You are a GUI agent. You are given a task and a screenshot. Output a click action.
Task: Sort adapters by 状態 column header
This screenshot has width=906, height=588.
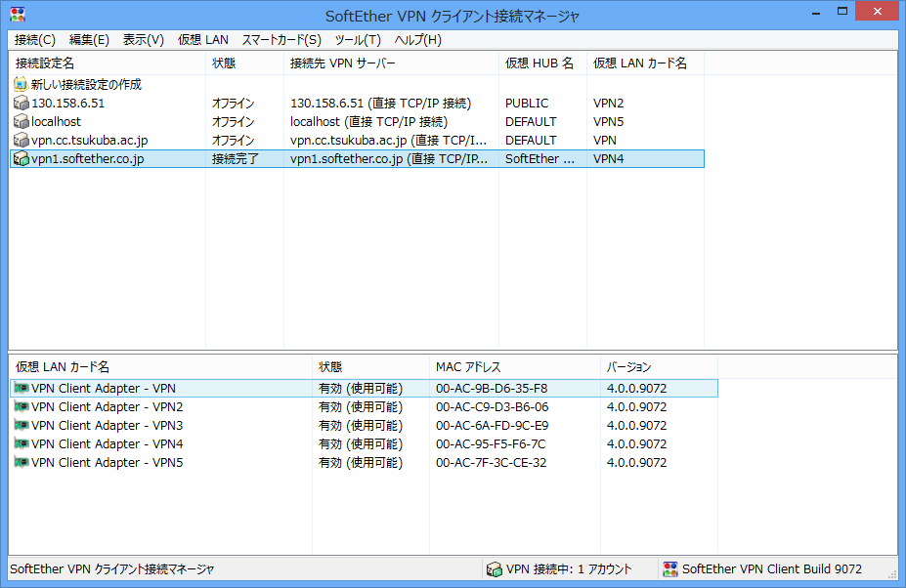(x=371, y=367)
